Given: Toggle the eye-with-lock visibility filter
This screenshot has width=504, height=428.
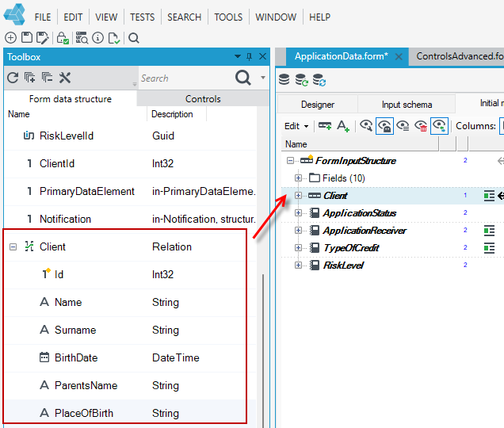Looking at the screenshot, I should click(384, 126).
